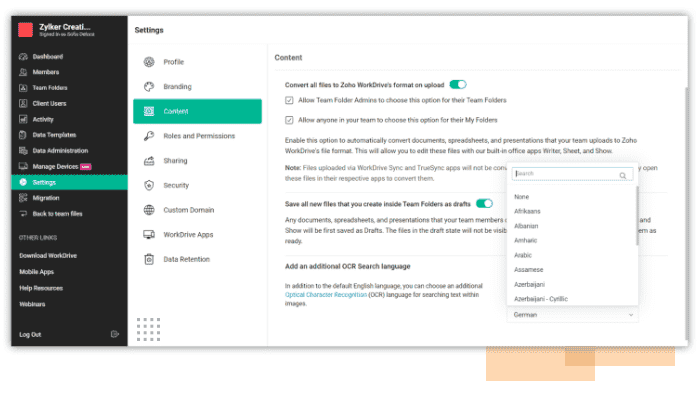Open Help Resources link
The image size is (700, 400).
[41, 288]
